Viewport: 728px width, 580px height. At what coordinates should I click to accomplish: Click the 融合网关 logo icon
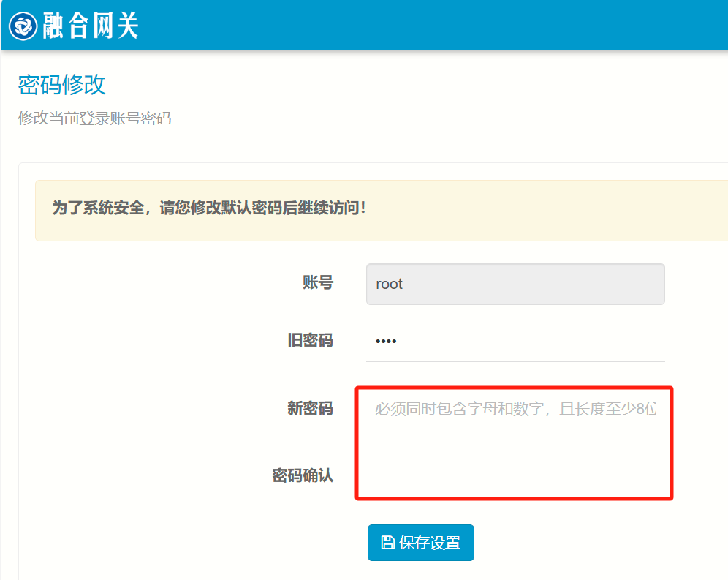tap(23, 26)
